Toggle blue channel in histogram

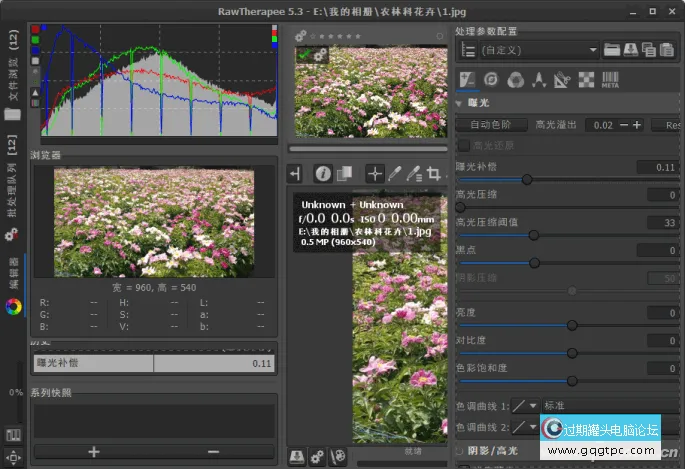pyautogui.click(x=36, y=51)
